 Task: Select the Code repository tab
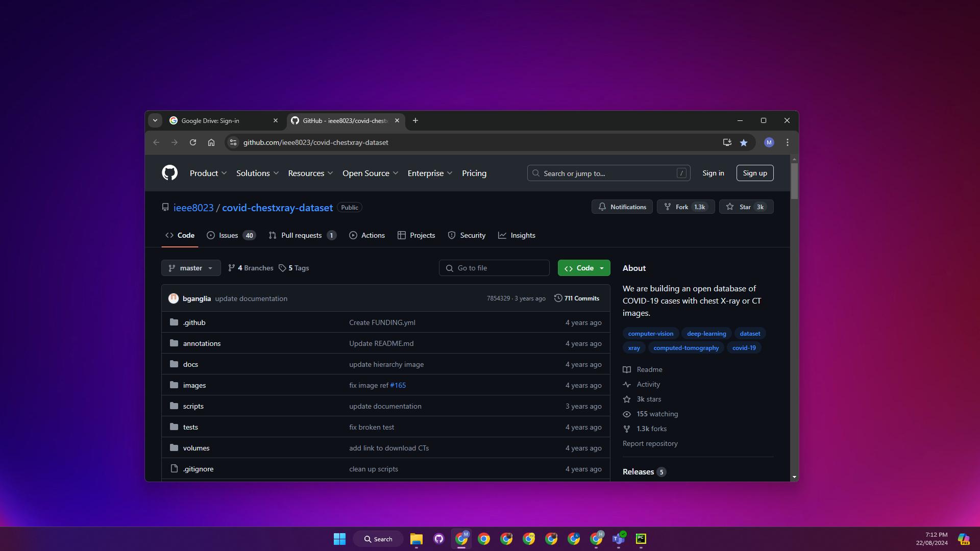(180, 235)
